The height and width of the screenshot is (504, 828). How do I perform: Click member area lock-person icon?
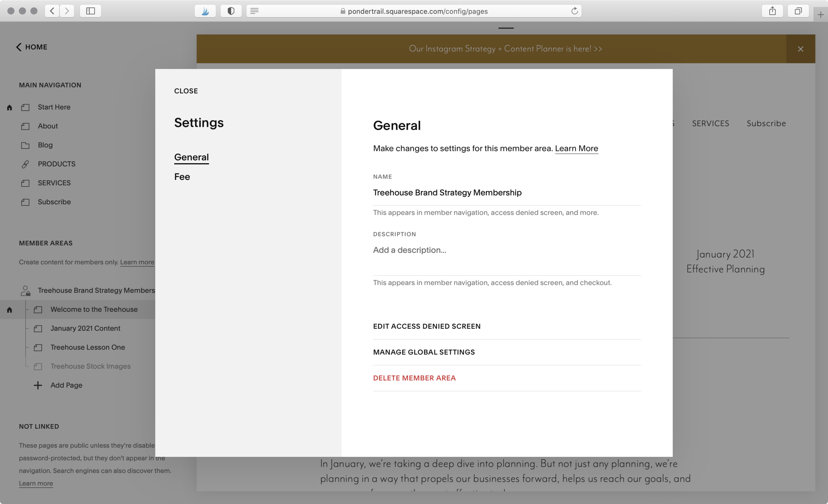(26, 291)
